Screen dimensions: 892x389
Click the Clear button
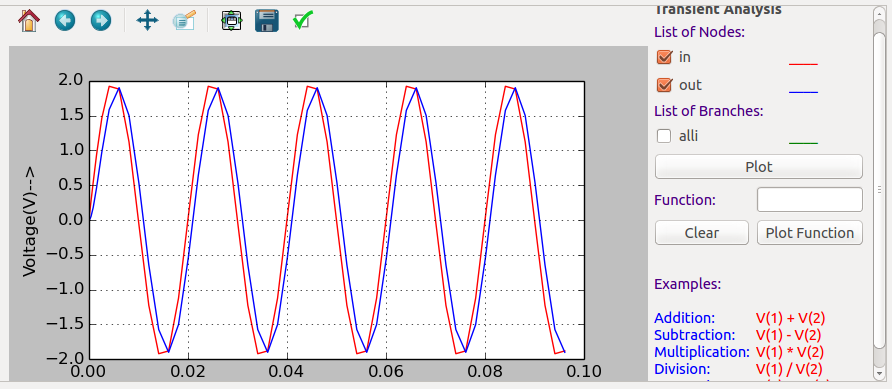click(701, 233)
